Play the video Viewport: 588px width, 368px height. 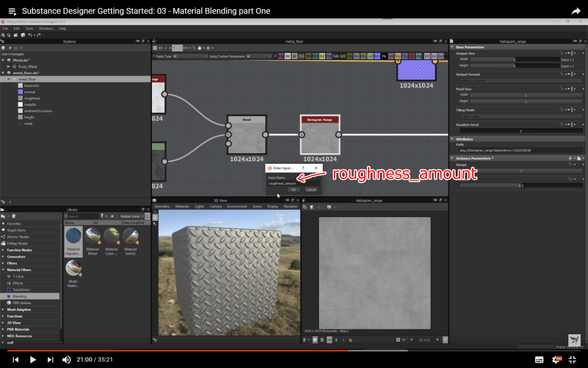coord(32,360)
